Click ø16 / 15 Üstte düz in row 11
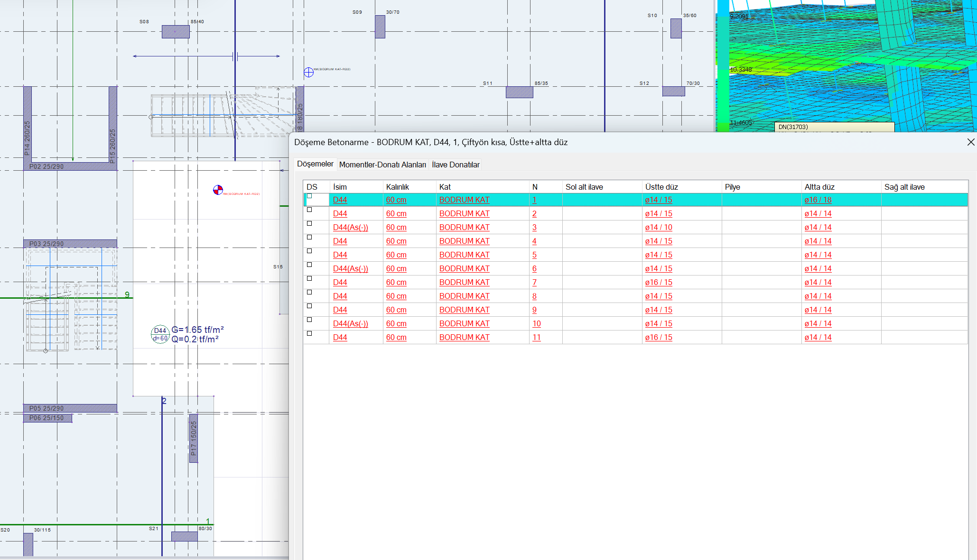 click(x=659, y=338)
